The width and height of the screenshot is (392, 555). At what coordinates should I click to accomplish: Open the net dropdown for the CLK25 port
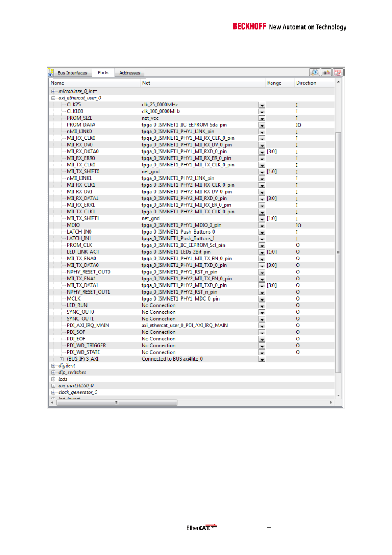click(x=262, y=105)
